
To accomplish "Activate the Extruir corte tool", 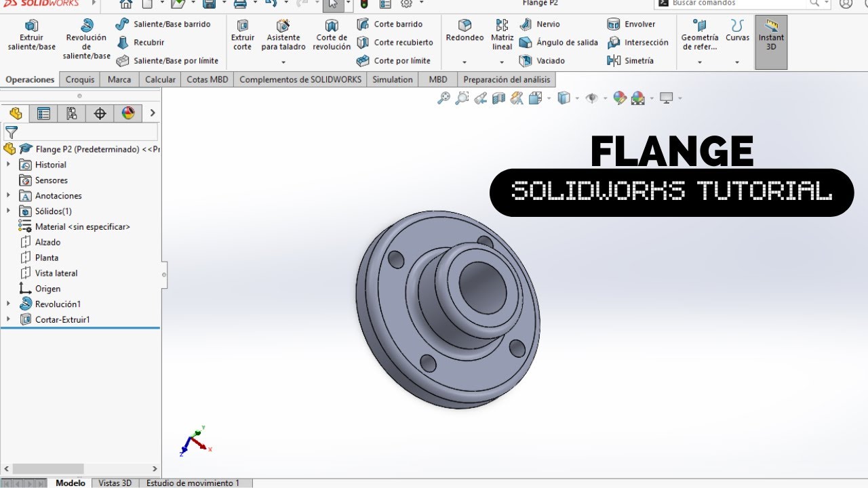I will pos(242,35).
